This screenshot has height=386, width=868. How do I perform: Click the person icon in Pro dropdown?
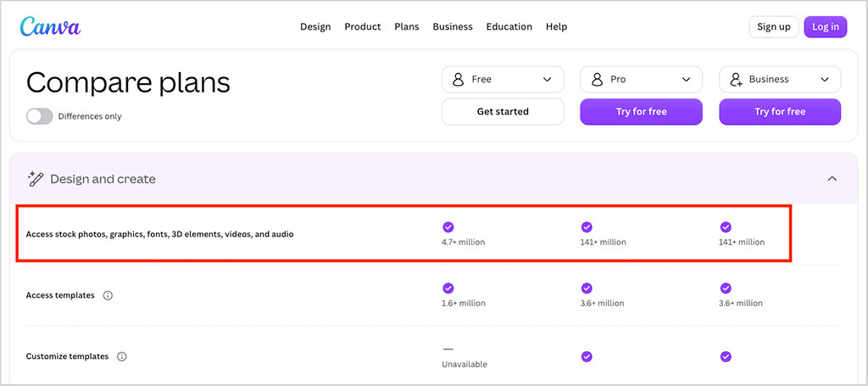coord(597,79)
